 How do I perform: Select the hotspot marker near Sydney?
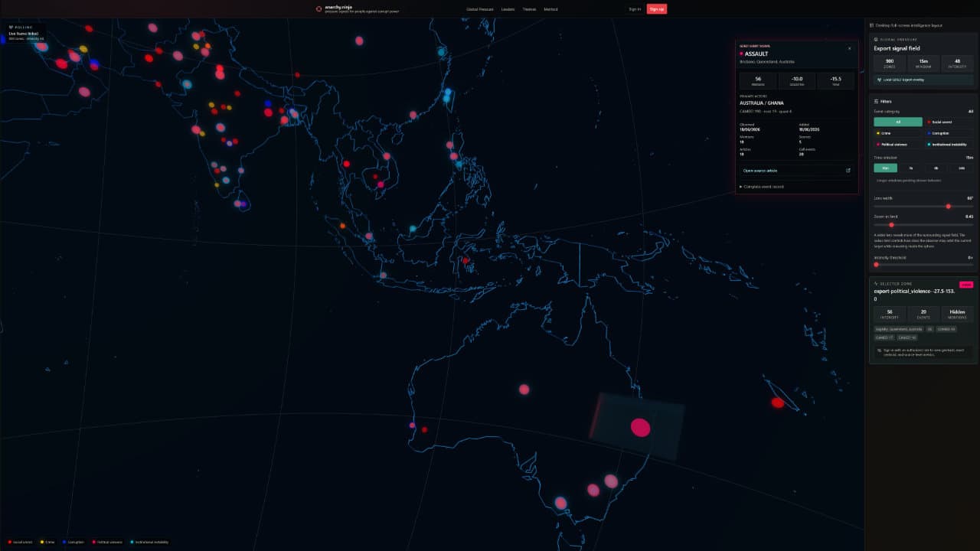[611, 481]
